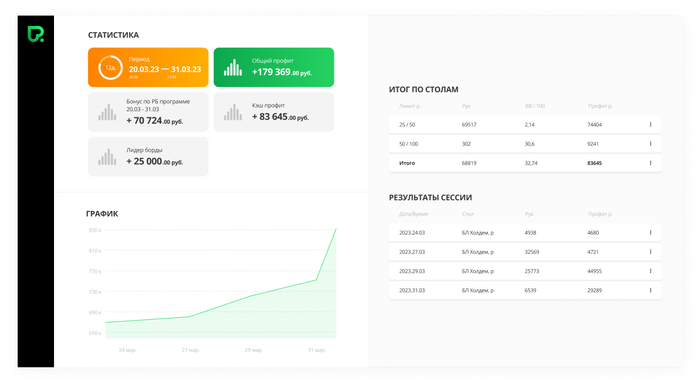
Task: Open the options menu for session 2023.29.03
Action: [650, 271]
